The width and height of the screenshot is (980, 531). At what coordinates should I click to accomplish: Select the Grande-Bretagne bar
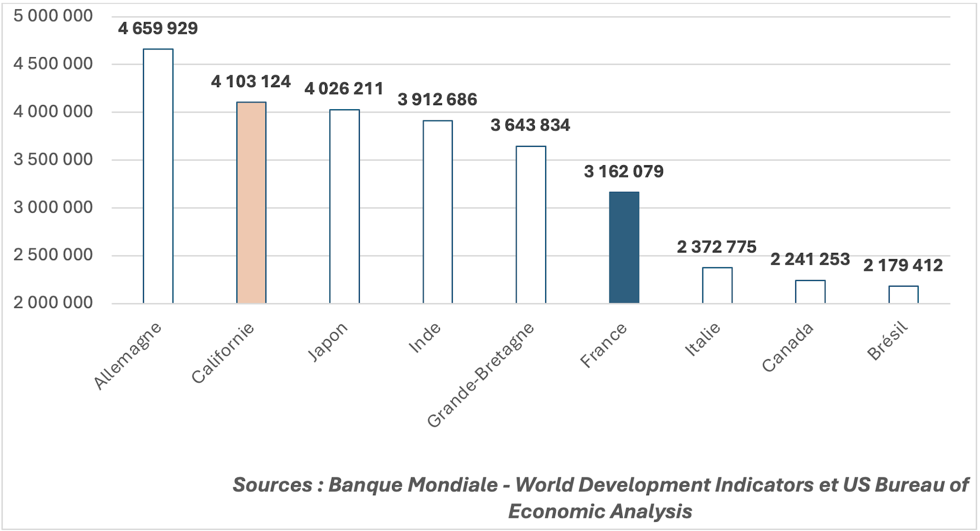531,224
